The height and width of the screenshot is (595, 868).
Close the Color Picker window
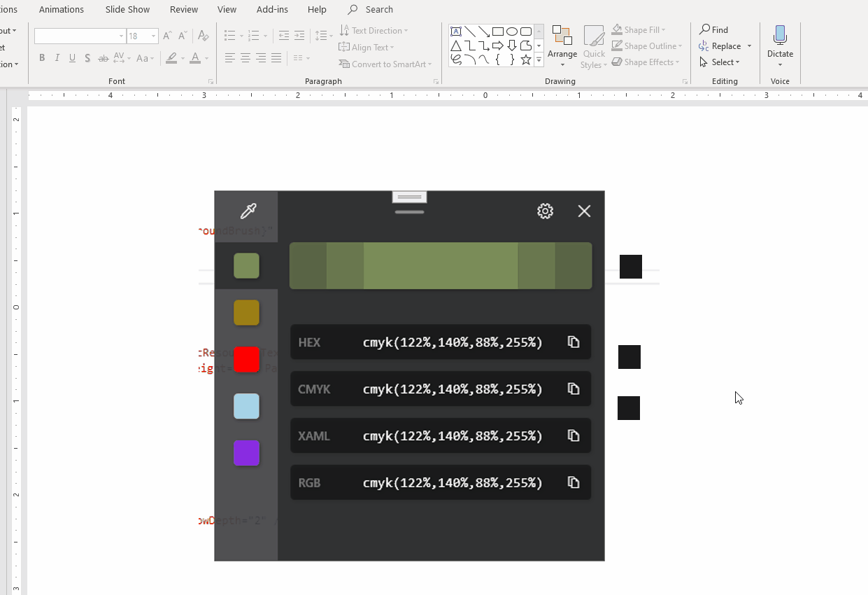584,211
